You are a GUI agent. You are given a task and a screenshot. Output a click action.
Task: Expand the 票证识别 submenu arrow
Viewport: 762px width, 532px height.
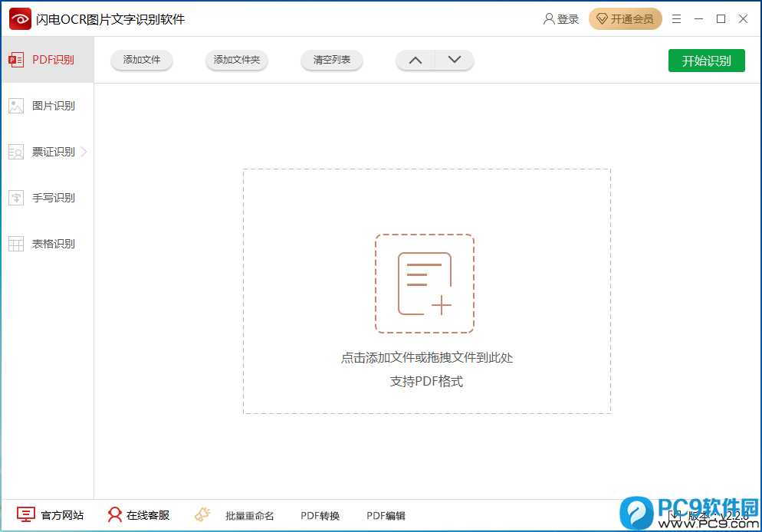click(84, 152)
